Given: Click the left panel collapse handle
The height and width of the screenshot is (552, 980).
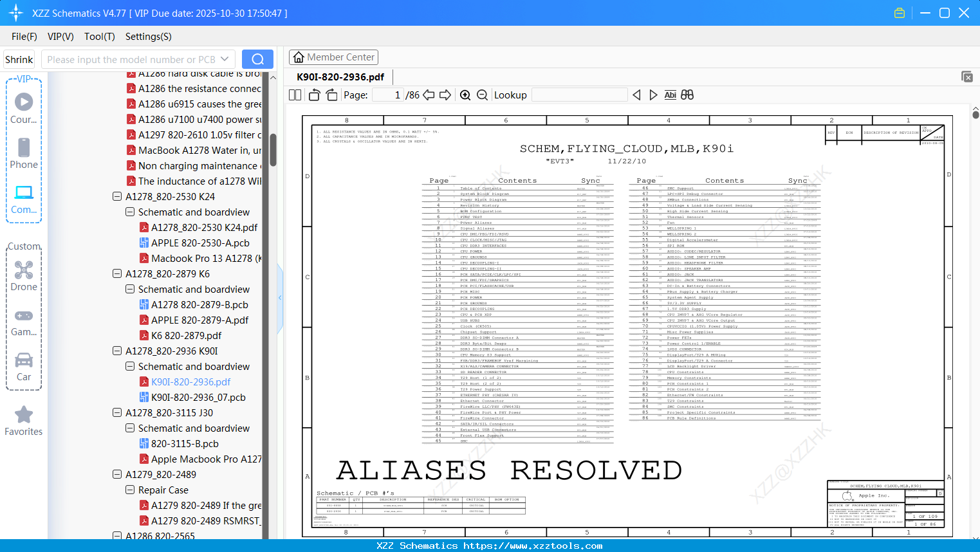Looking at the screenshot, I should 280,297.
